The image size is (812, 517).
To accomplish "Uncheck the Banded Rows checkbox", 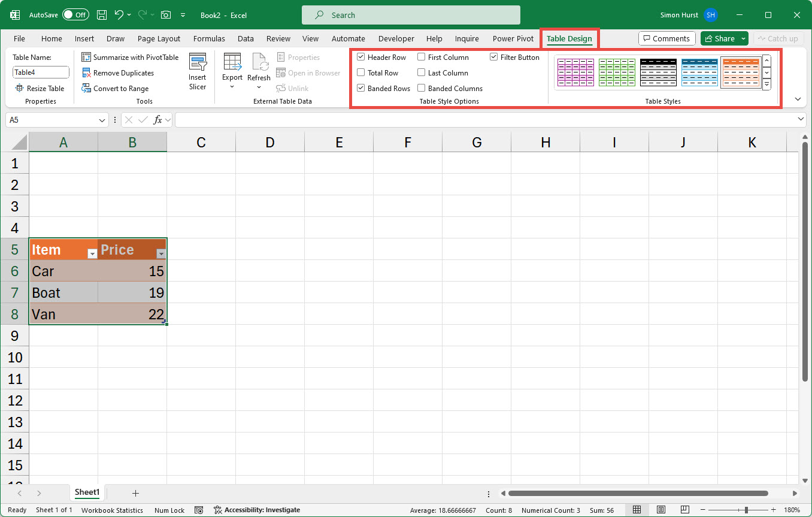I will pos(361,89).
